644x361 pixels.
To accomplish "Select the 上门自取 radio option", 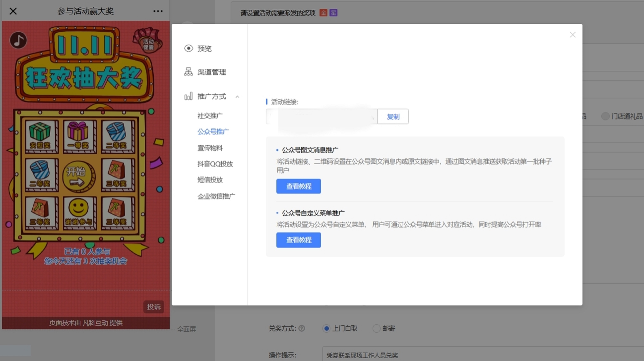I will click(326, 328).
